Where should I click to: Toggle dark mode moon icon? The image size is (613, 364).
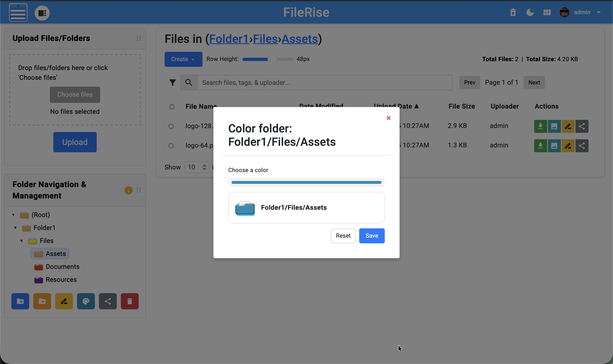point(530,12)
